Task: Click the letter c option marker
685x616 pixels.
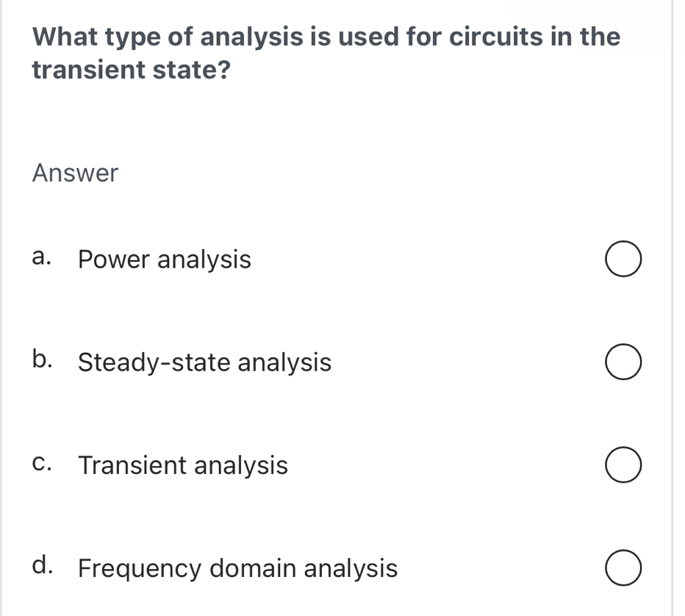Action: pyautogui.click(x=42, y=461)
